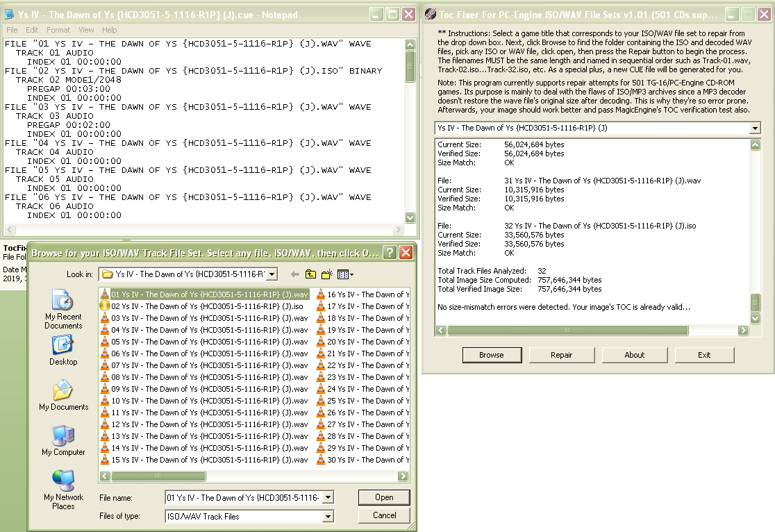Screen dimensions: 775x532
Task: Select 03 Ys IV .wav file
Action: [x=204, y=318]
